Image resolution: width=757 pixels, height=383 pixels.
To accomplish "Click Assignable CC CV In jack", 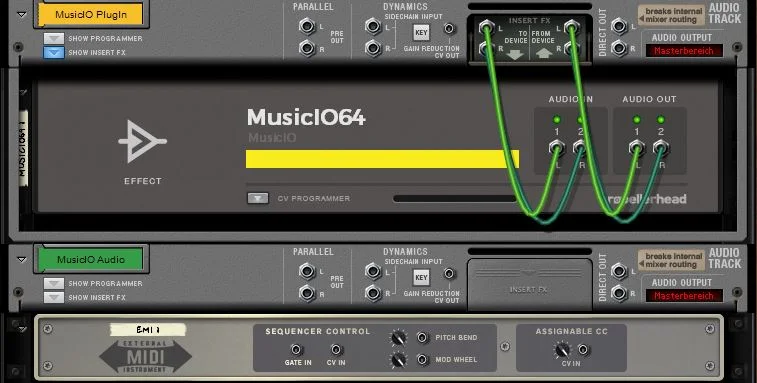I will point(583,349).
